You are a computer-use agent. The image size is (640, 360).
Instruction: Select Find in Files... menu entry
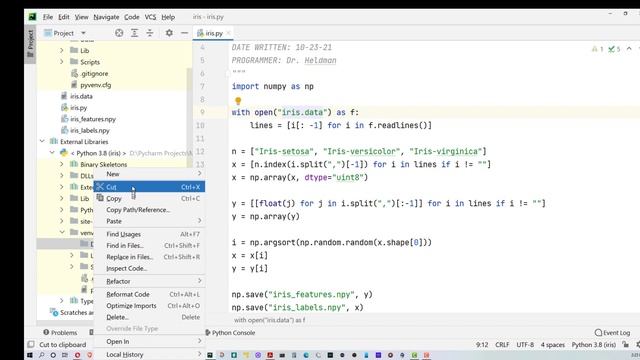pos(149,246)
